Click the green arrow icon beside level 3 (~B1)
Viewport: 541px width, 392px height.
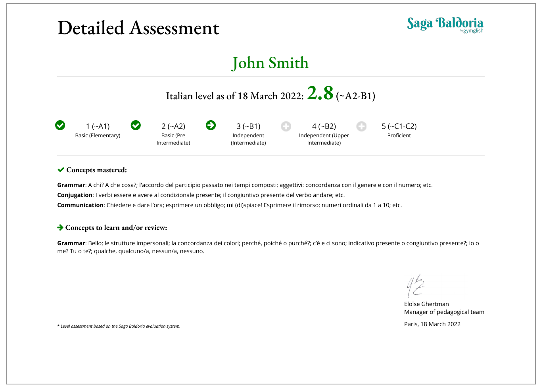(x=211, y=125)
